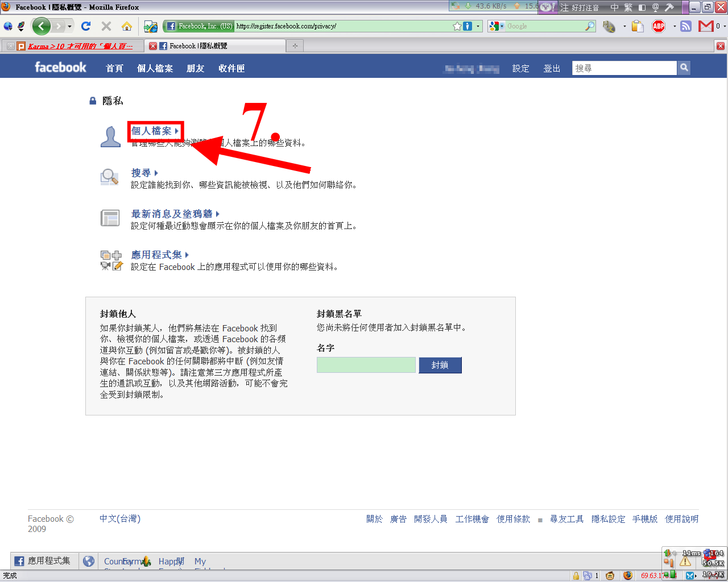
Task: Click the padlock icon in status bar
Action: [x=576, y=576]
